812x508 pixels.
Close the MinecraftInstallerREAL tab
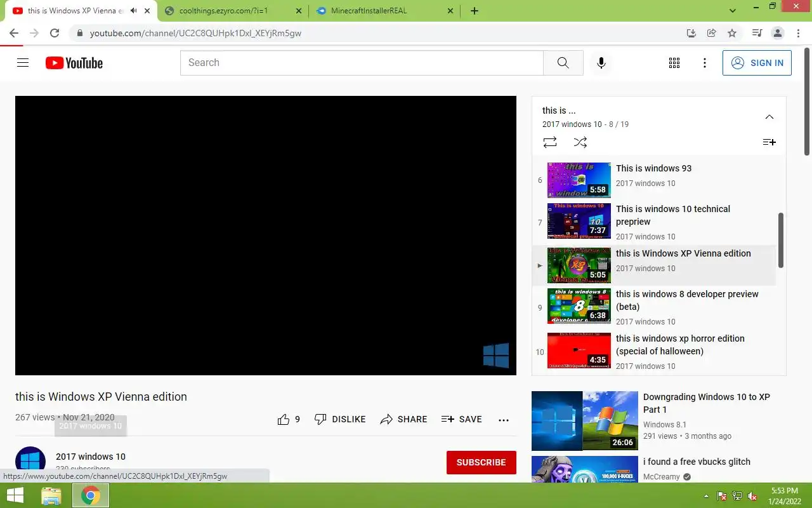[450, 11]
